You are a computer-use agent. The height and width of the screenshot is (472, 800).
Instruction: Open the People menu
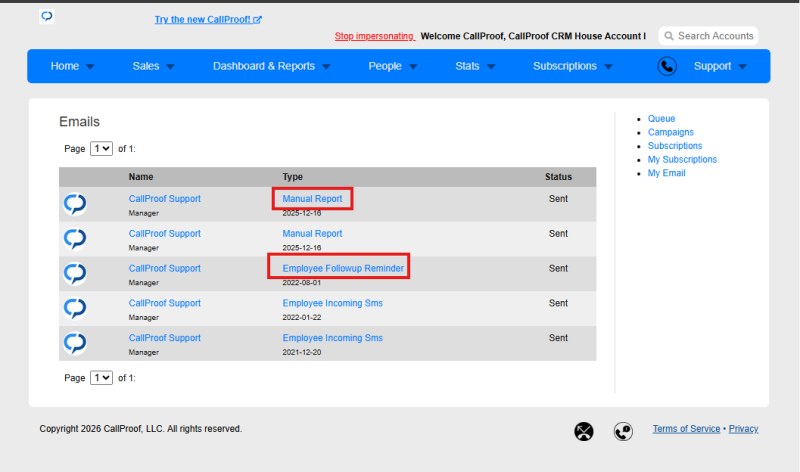[385, 66]
